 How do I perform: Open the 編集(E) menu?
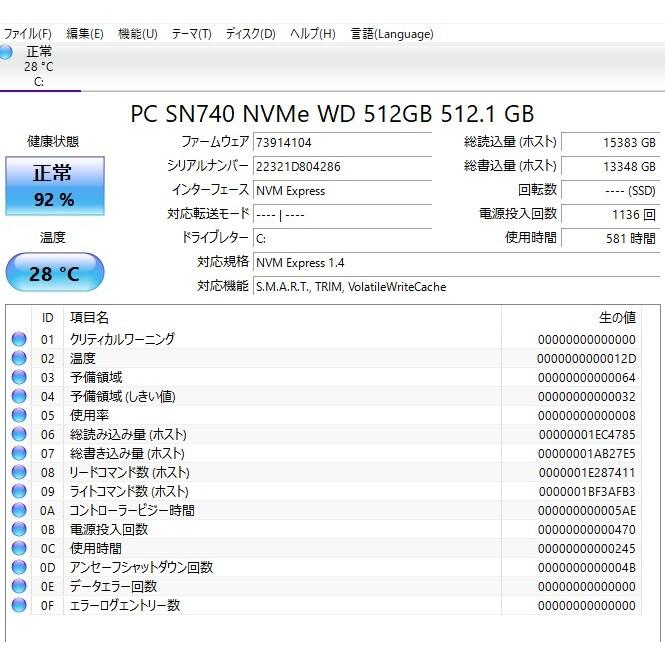(85, 34)
